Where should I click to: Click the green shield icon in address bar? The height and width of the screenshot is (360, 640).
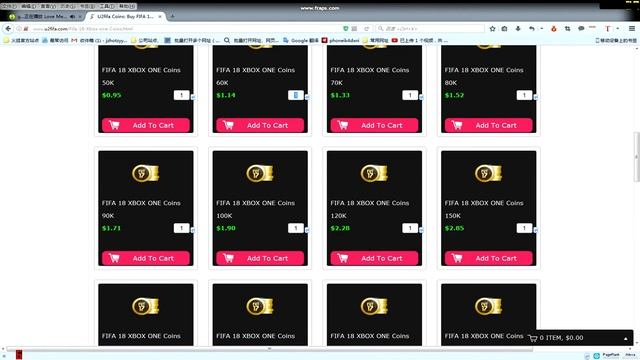tap(346, 29)
